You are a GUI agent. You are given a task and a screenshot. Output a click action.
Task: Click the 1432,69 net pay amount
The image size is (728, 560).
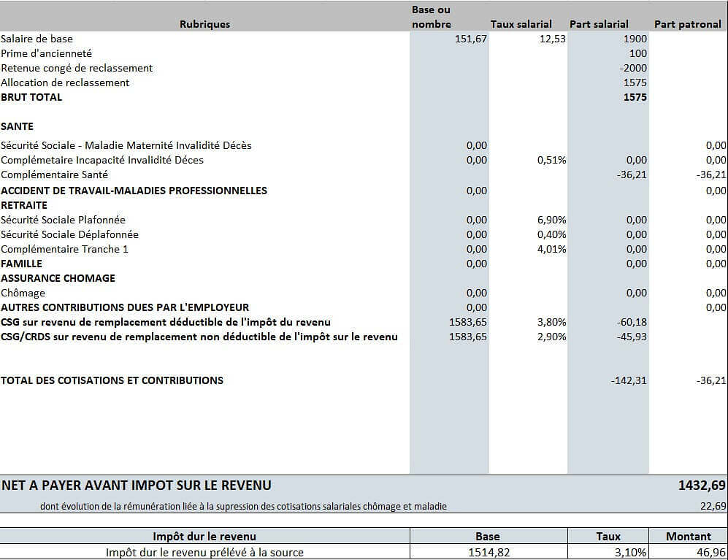702,486
